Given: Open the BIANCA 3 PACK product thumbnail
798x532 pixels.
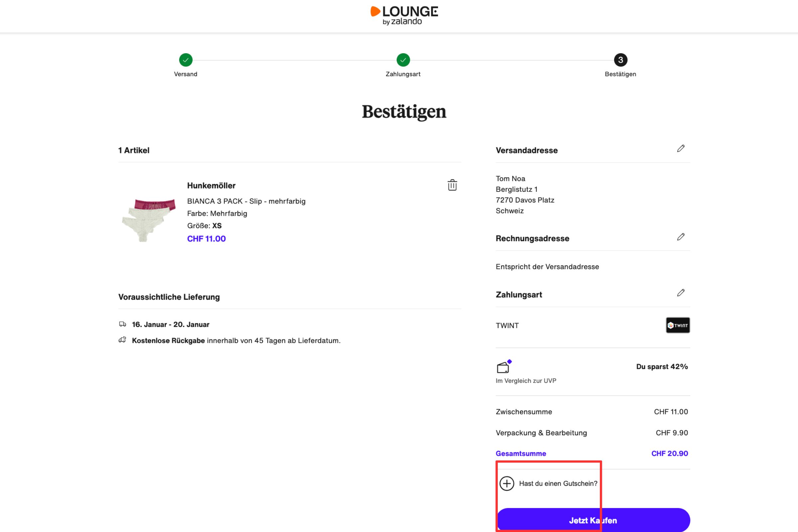Looking at the screenshot, I should [x=149, y=220].
